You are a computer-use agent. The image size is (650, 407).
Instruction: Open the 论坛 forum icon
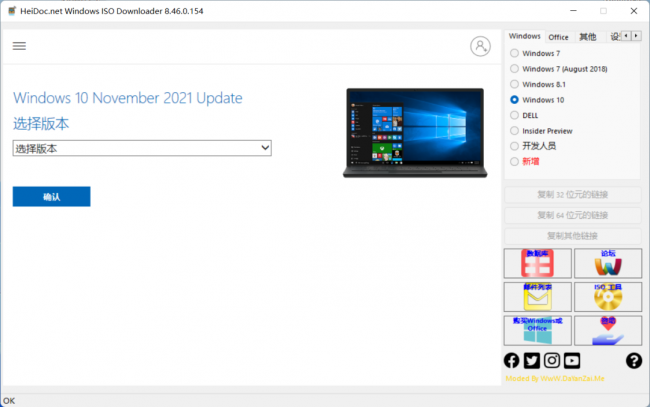pyautogui.click(x=608, y=263)
